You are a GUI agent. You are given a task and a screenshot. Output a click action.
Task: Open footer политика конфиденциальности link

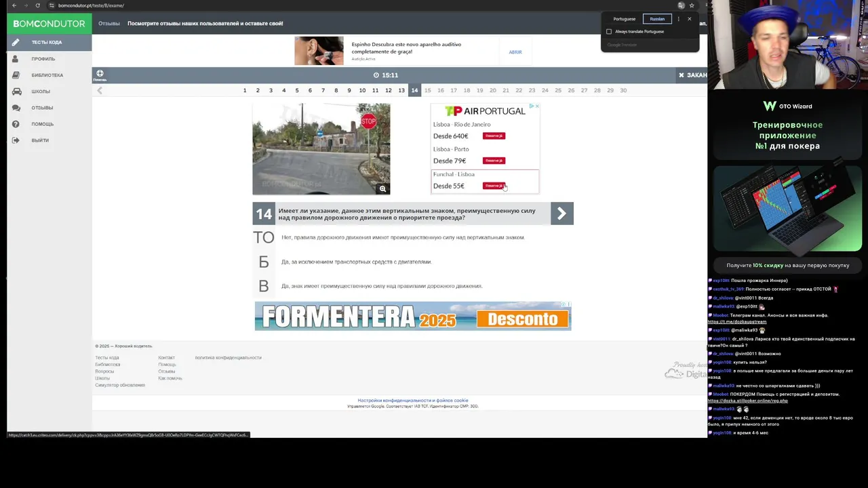coord(228,358)
